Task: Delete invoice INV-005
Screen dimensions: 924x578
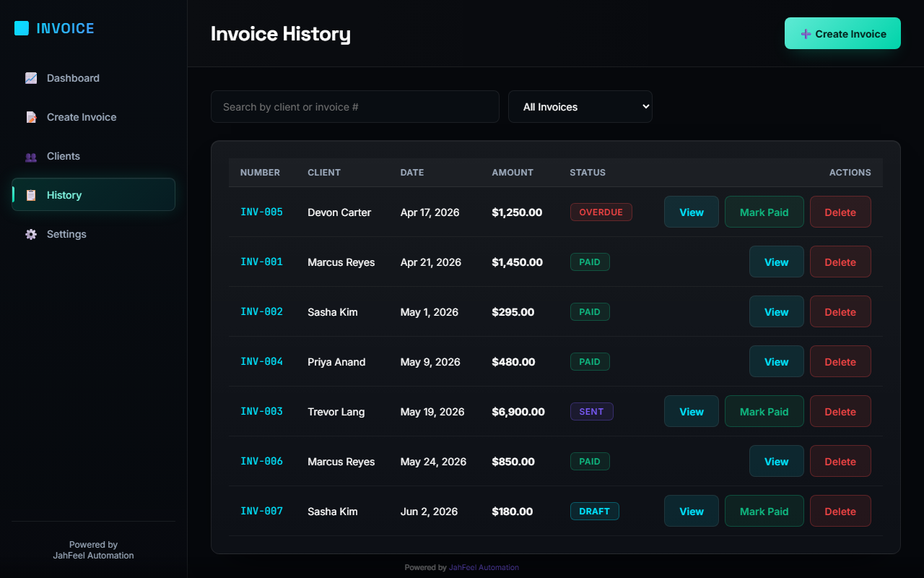Action: pyautogui.click(x=840, y=212)
